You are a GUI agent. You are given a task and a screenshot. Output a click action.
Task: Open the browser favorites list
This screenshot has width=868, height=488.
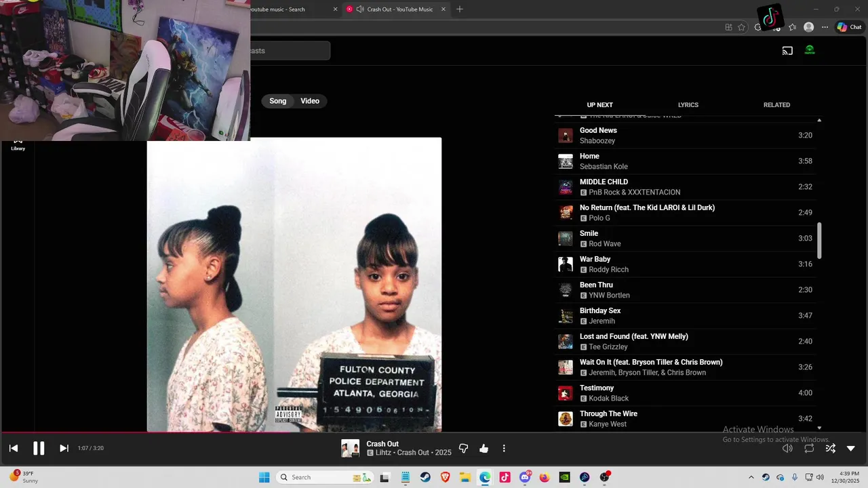click(x=792, y=27)
